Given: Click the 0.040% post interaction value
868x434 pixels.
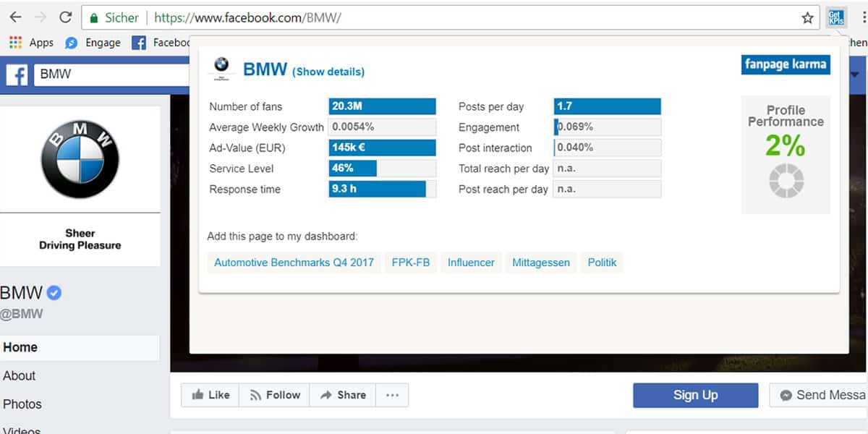Looking at the screenshot, I should pyautogui.click(x=608, y=148).
